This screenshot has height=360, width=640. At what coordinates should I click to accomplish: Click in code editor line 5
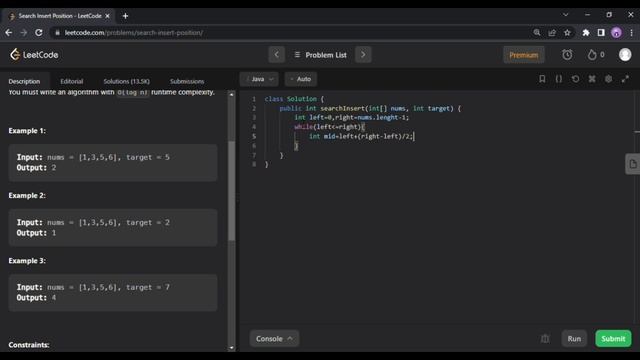361,136
